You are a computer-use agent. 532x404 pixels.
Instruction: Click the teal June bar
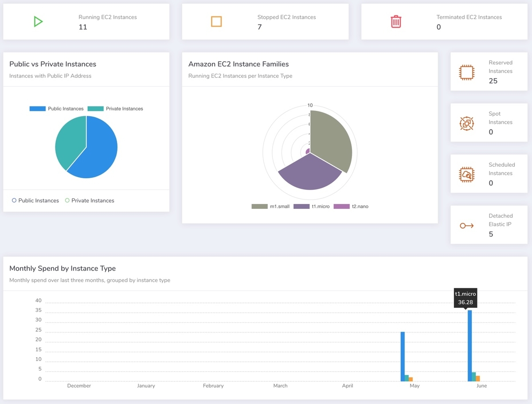[x=473, y=377]
